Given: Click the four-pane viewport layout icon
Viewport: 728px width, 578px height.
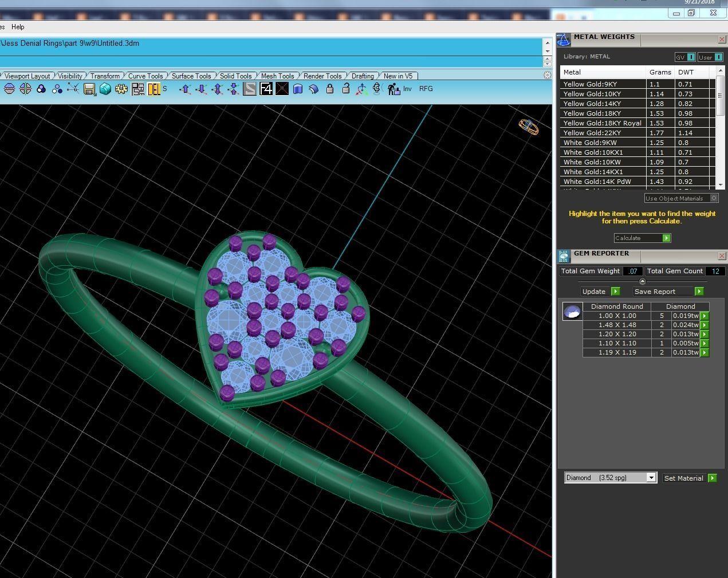Looking at the screenshot, I should pos(137,89).
